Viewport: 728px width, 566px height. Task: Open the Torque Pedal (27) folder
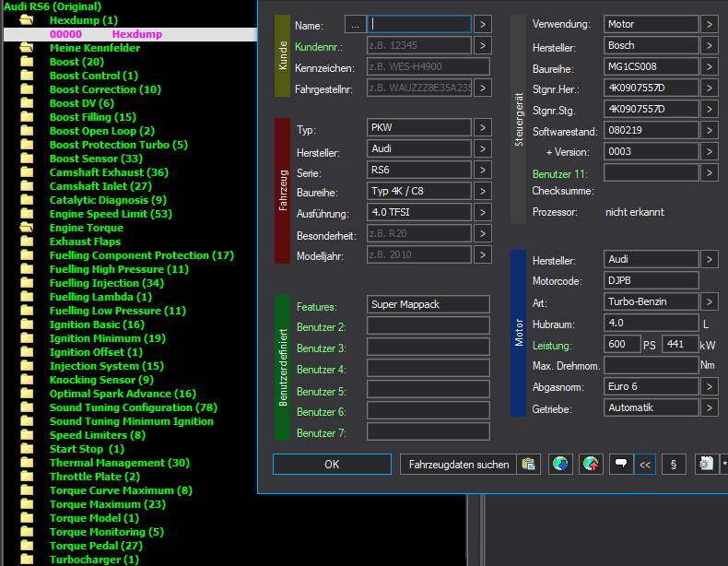coord(96,546)
